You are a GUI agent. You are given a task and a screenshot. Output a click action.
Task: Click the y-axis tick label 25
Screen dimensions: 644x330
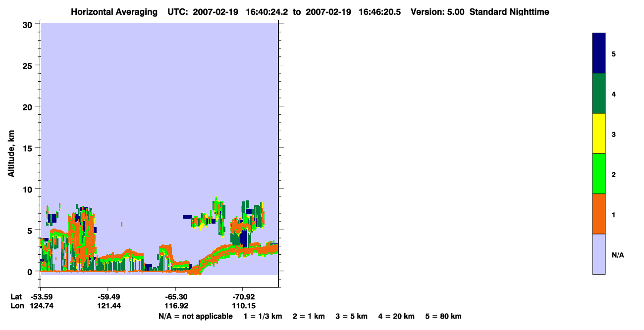[29, 66]
